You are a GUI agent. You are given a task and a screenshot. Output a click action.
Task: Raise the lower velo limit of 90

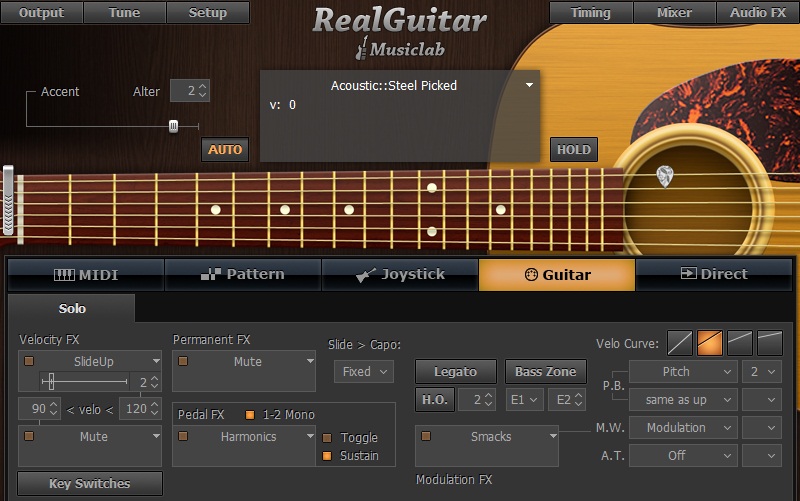pyautogui.click(x=54, y=405)
